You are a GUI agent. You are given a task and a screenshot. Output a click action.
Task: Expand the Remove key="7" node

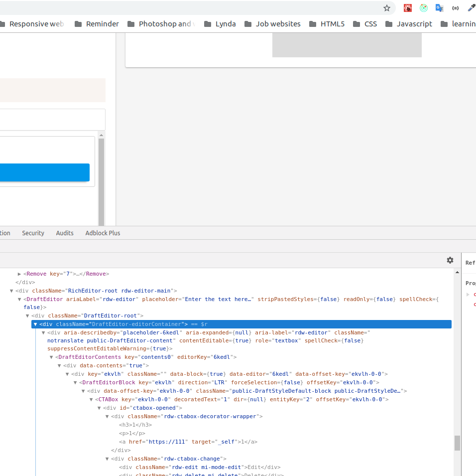point(19,274)
